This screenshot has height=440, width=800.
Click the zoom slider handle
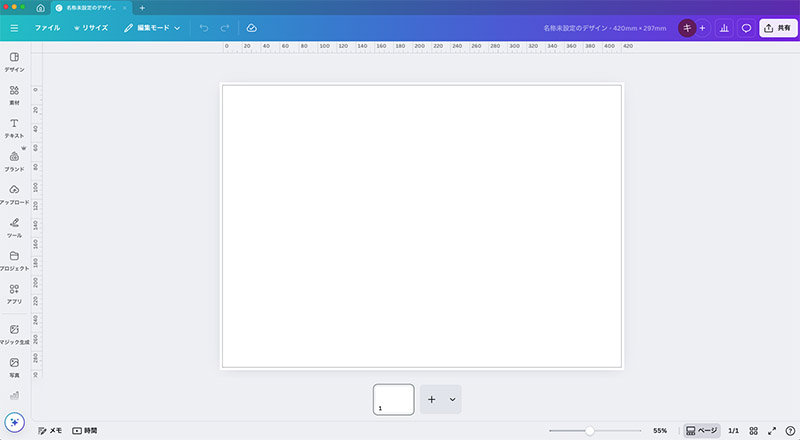pos(589,430)
